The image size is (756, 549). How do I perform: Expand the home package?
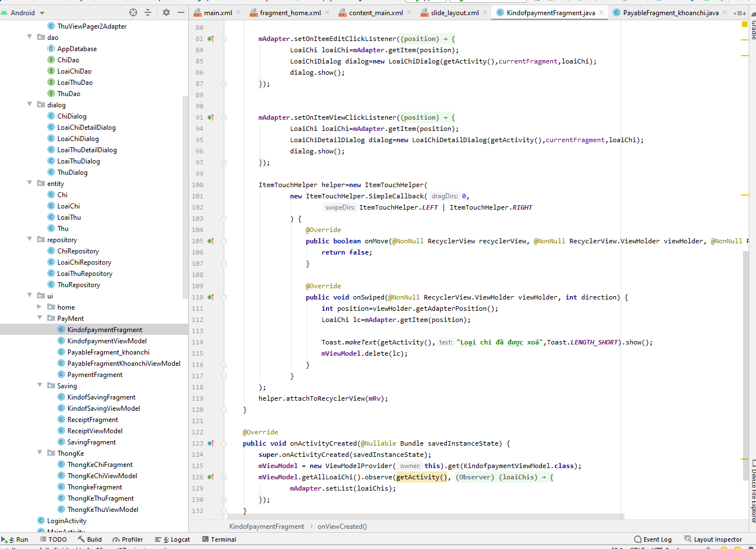39,307
